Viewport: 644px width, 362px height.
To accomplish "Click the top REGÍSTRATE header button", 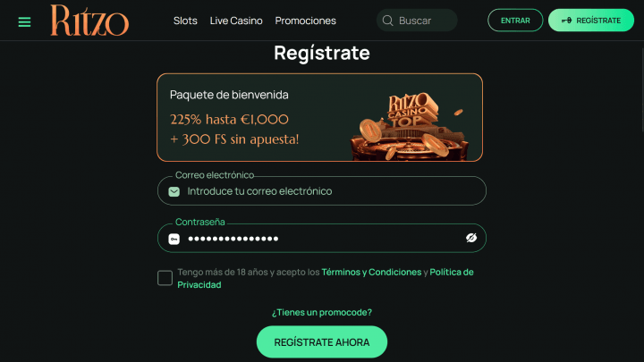I will point(591,20).
